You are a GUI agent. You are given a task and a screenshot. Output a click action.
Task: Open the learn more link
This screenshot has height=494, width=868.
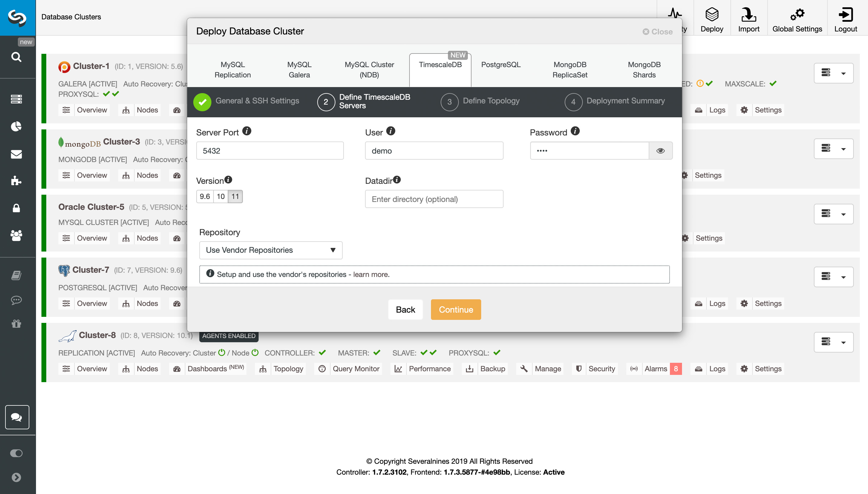point(371,274)
